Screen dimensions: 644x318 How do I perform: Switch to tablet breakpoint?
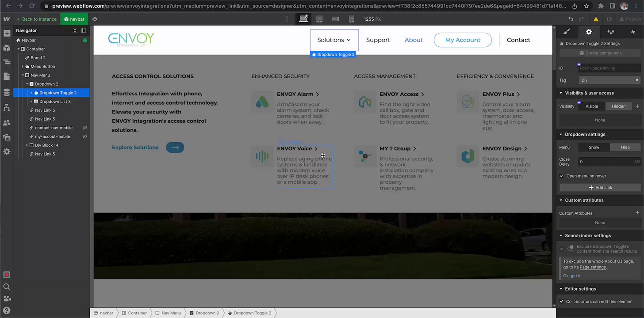(x=319, y=19)
